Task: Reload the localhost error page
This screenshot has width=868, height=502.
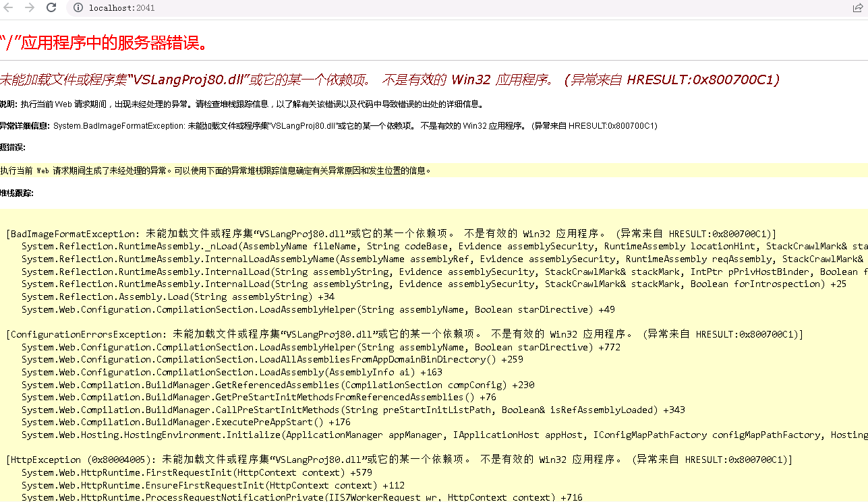Action: tap(51, 7)
